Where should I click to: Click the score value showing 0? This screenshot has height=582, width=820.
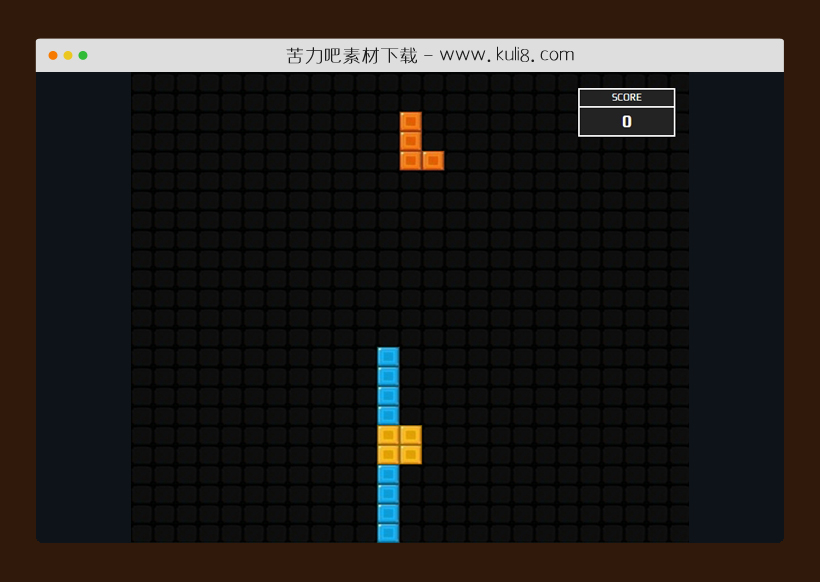pos(626,122)
